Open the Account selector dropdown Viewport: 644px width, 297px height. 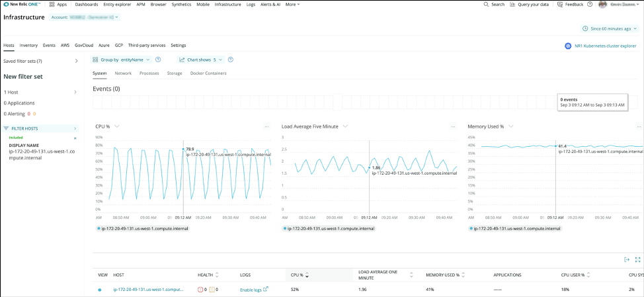click(x=85, y=17)
